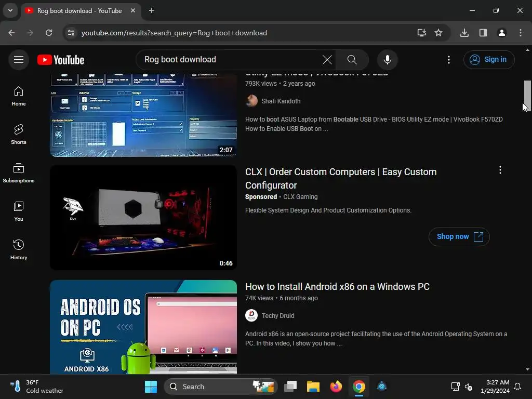The width and height of the screenshot is (532, 399).
Task: Open Chrome profile icon
Action: (x=502, y=33)
